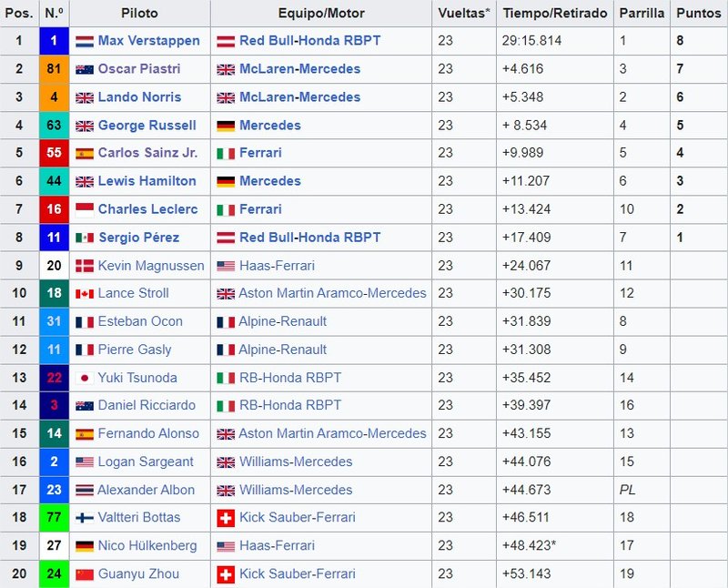Click the Vueltas column header
Image resolution: width=728 pixels, height=588 pixels.
pos(464,13)
